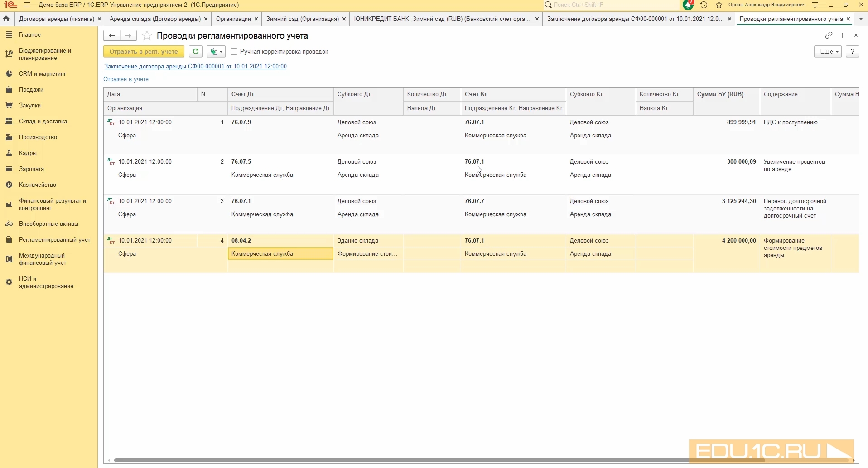Open the notifications bell icon
The image size is (868, 468).
pos(689,5)
